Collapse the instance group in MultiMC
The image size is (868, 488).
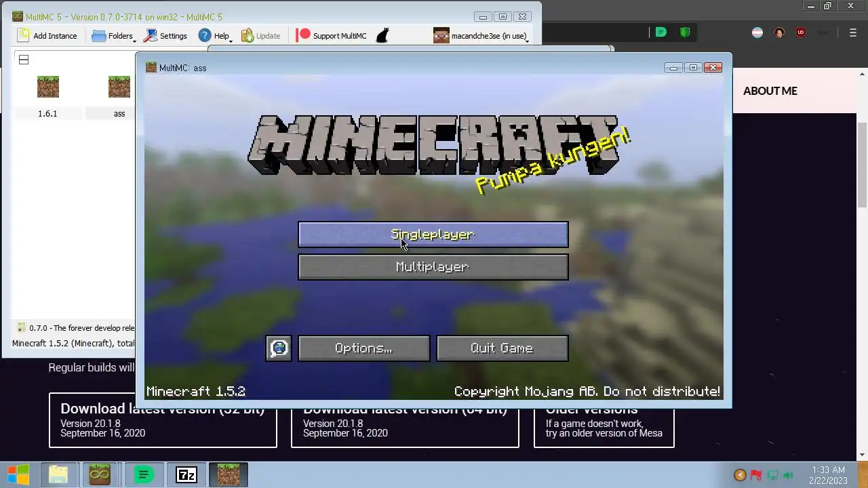click(24, 60)
